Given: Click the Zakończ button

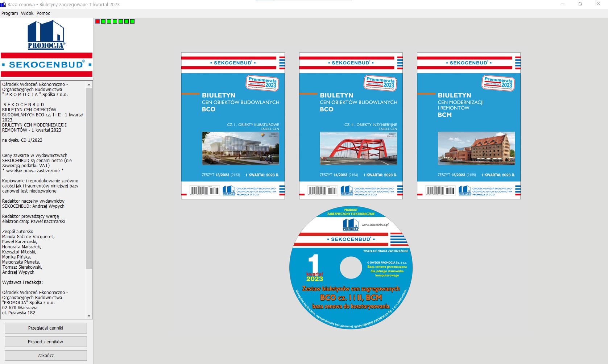Looking at the screenshot, I should pos(46,356).
